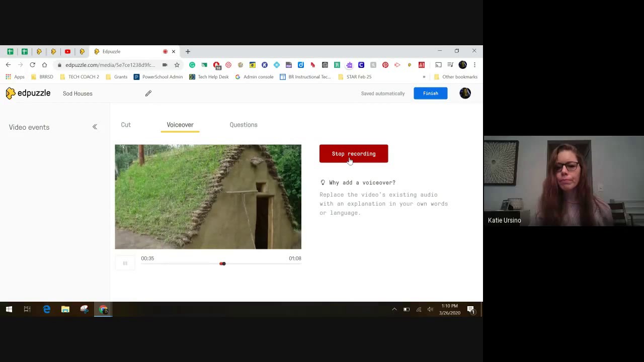
Task: Open the Windows notification center
Action: pos(471,309)
